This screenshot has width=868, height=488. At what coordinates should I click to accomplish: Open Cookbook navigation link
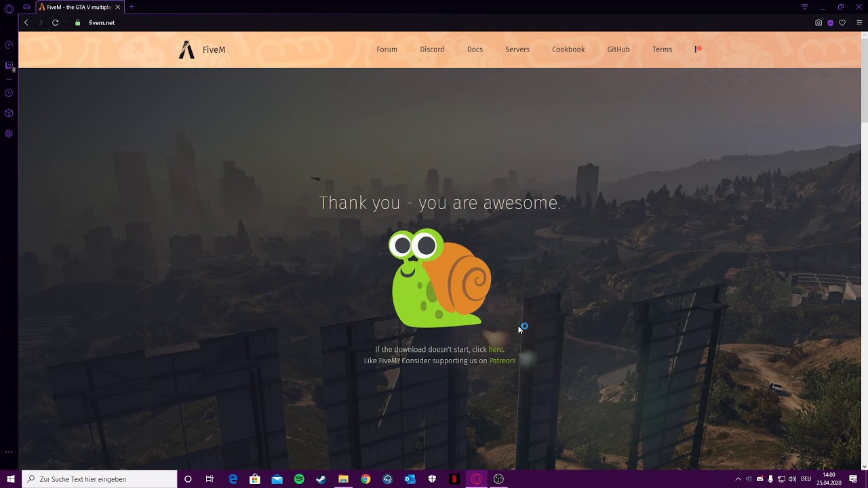tap(568, 49)
